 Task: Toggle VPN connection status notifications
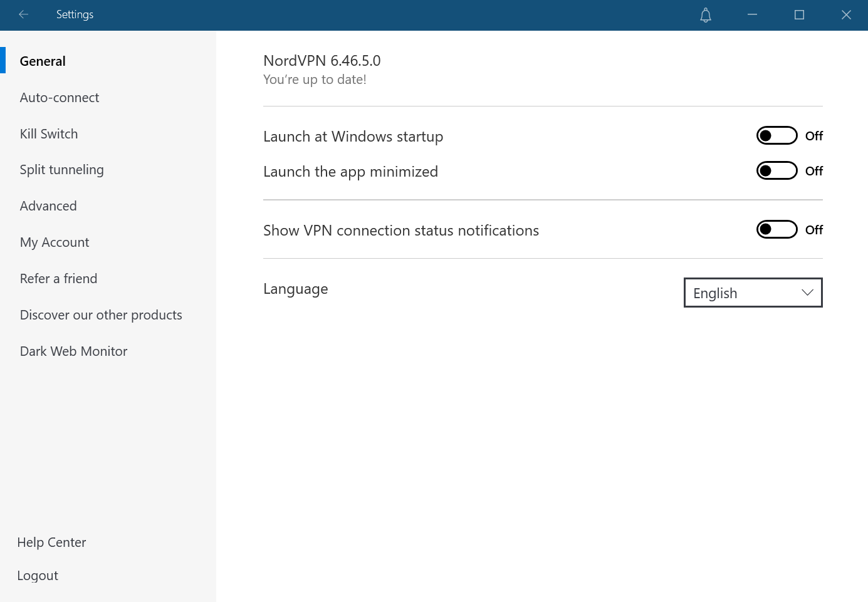tap(776, 229)
